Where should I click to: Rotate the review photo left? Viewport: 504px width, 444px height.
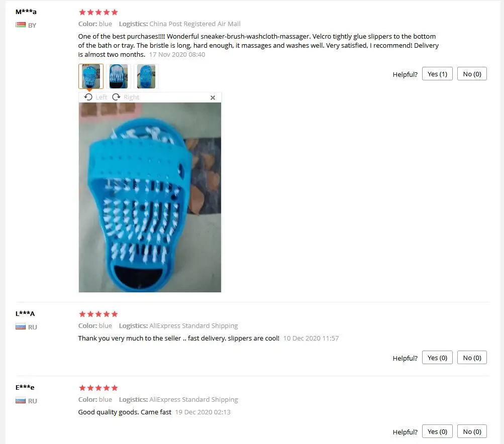tap(95, 97)
